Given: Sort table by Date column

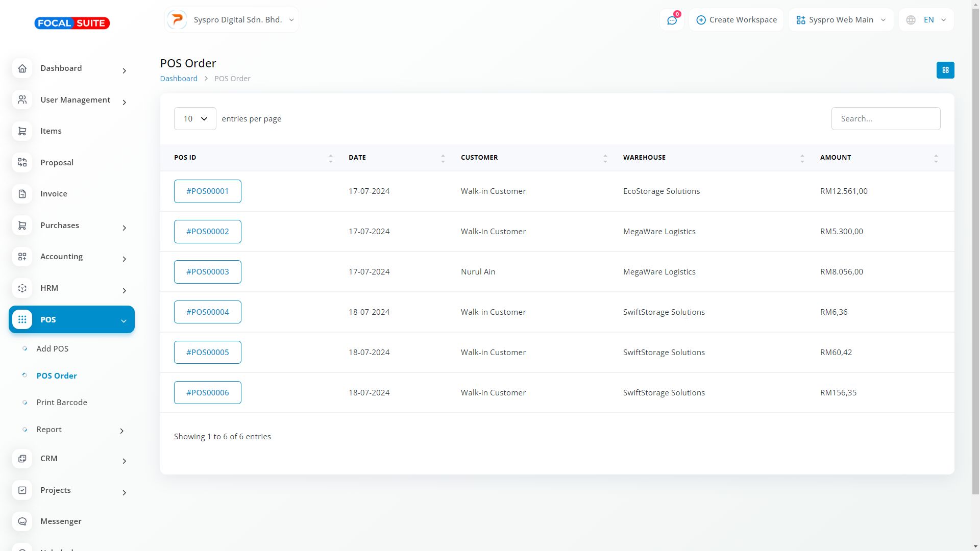Looking at the screenshot, I should pyautogui.click(x=443, y=158).
